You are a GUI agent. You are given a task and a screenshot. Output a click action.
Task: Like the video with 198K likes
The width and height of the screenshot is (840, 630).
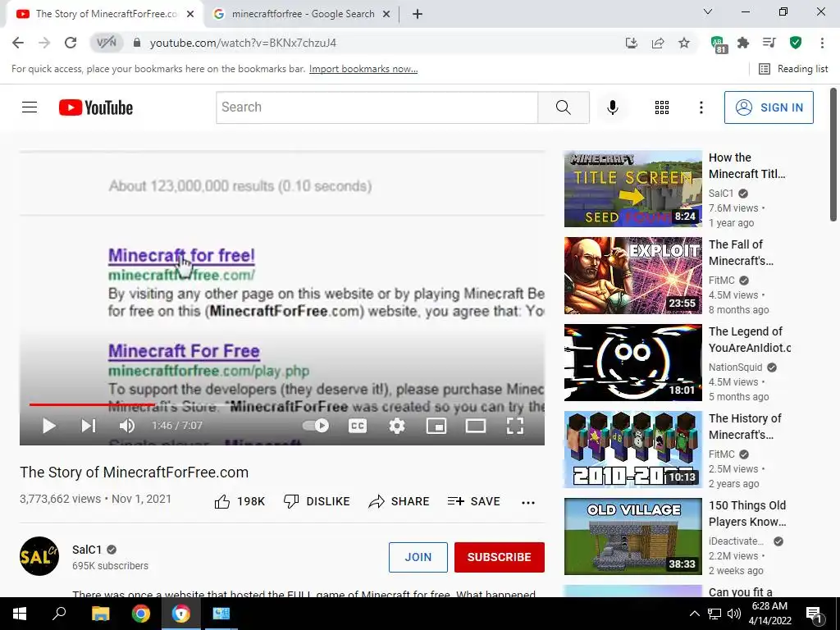(x=240, y=501)
